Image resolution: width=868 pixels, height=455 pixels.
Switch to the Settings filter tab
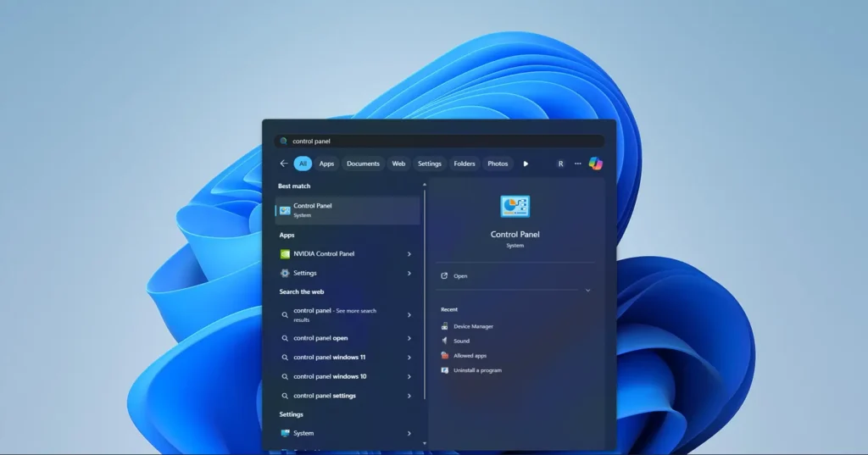[430, 164]
